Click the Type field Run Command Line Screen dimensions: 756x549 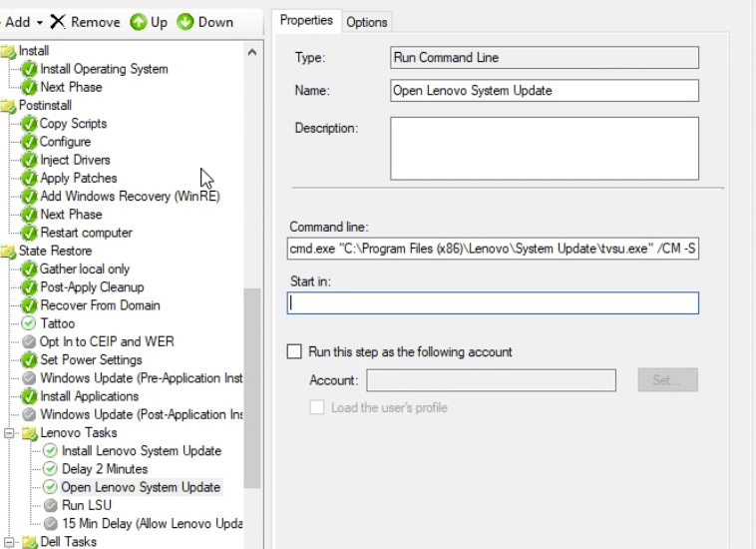coord(545,58)
